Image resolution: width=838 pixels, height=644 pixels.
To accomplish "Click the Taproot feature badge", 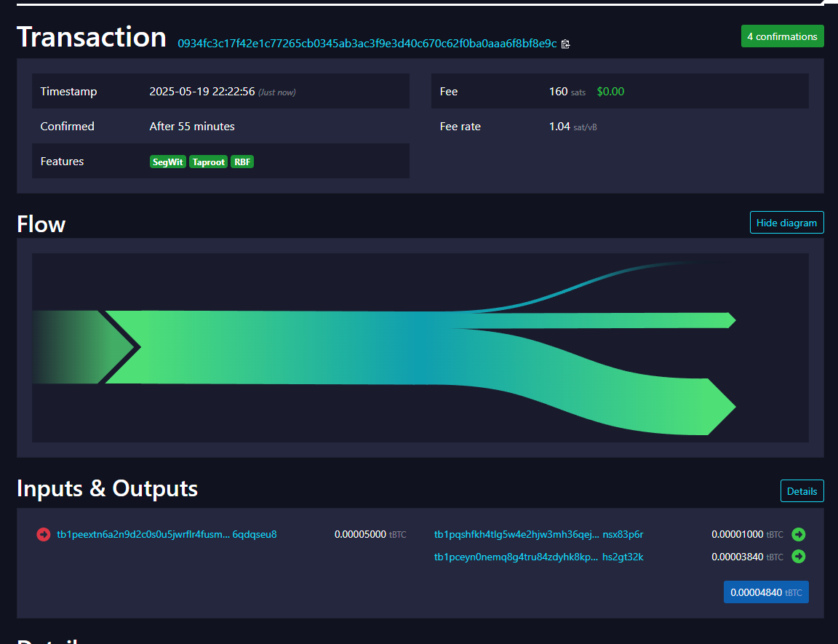I will [209, 162].
